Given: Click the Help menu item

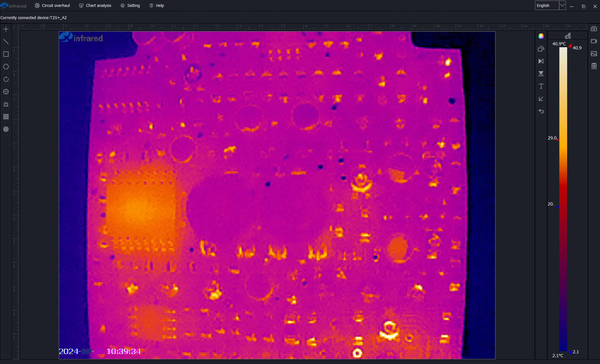Looking at the screenshot, I should 157,6.
